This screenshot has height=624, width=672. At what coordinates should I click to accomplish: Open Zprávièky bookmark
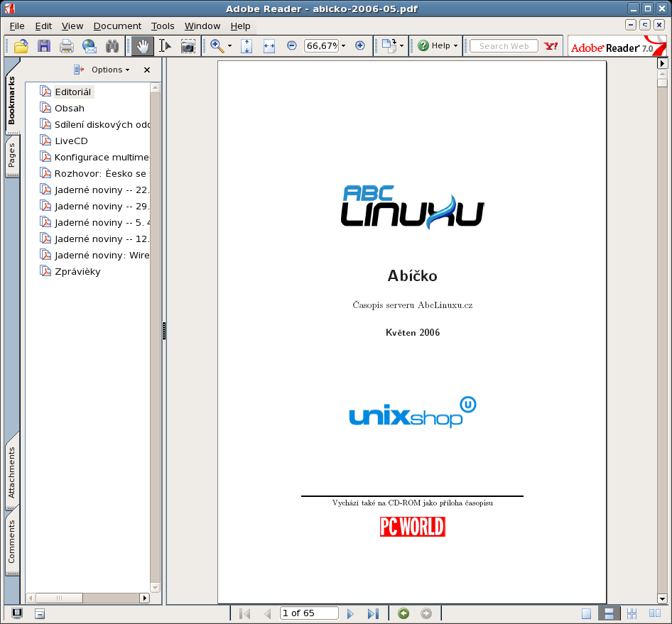pos(77,271)
